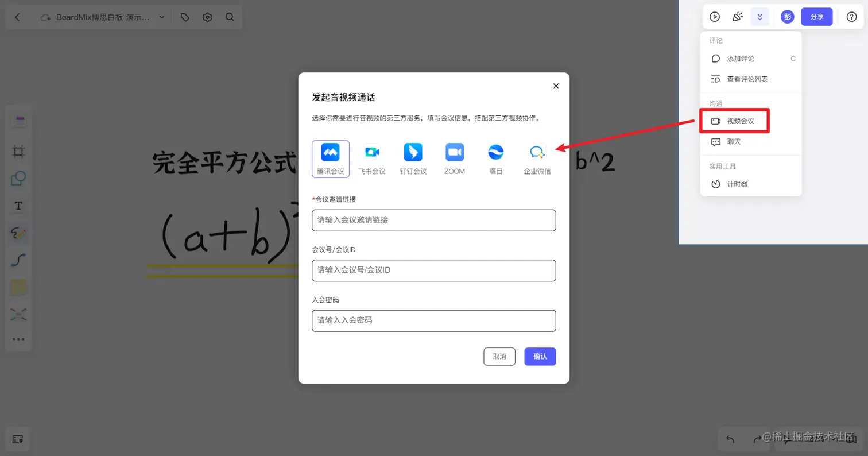Select the Frame tool in the left toolbar
Image resolution: width=868 pixels, height=456 pixels.
tap(18, 151)
